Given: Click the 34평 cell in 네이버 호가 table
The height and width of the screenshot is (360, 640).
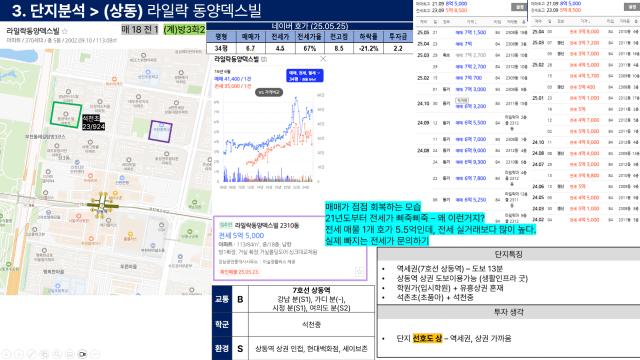Looking at the screenshot, I should pos(221,48).
